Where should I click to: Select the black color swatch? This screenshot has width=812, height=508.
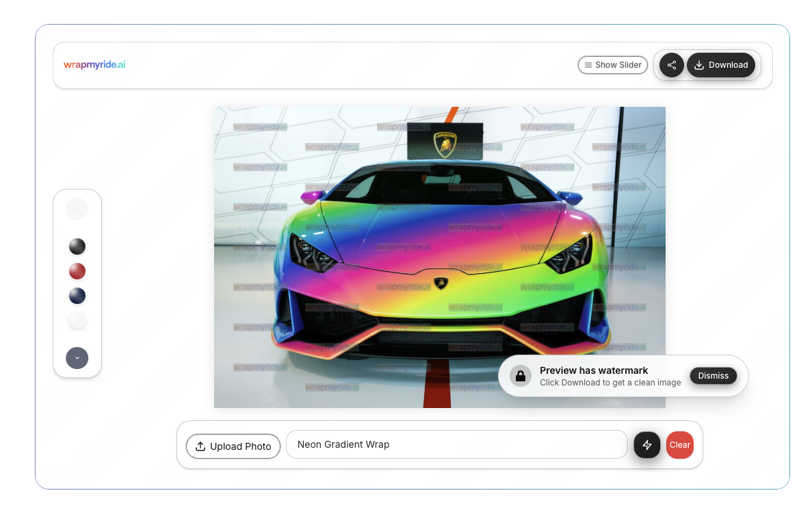(x=77, y=246)
